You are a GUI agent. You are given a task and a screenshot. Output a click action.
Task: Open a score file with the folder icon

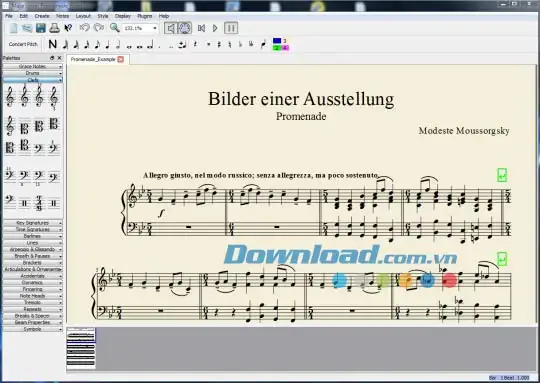(27, 28)
